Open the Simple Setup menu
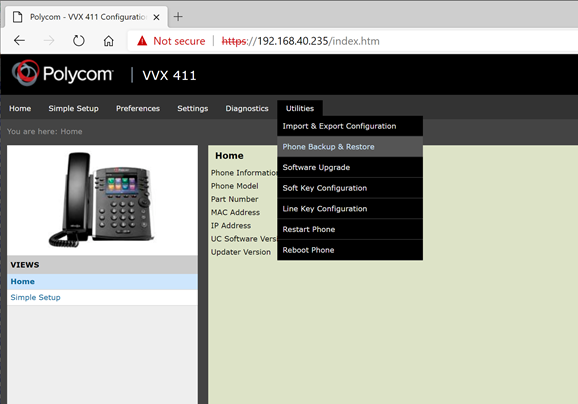This screenshot has width=578, height=404. (x=73, y=108)
